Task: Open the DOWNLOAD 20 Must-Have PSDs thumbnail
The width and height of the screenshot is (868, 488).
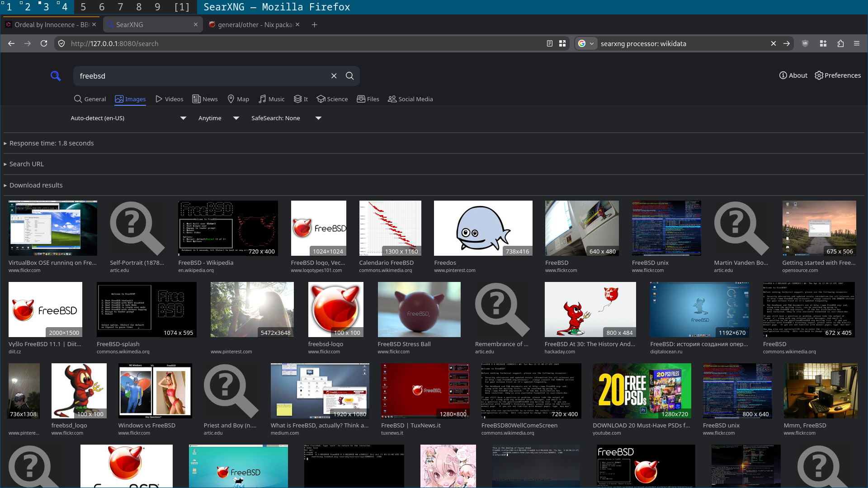Action: coord(642,391)
